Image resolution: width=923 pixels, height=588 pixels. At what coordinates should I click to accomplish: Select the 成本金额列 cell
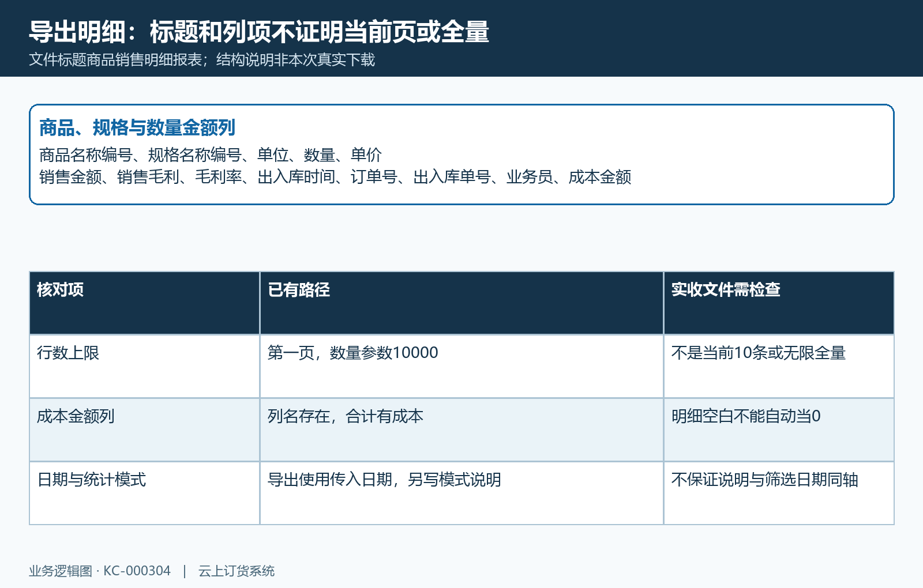[144, 429]
